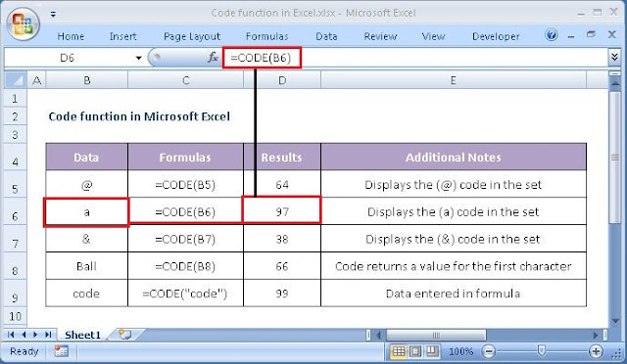
Task: Click the zoom in plus button
Action: pos(596,351)
